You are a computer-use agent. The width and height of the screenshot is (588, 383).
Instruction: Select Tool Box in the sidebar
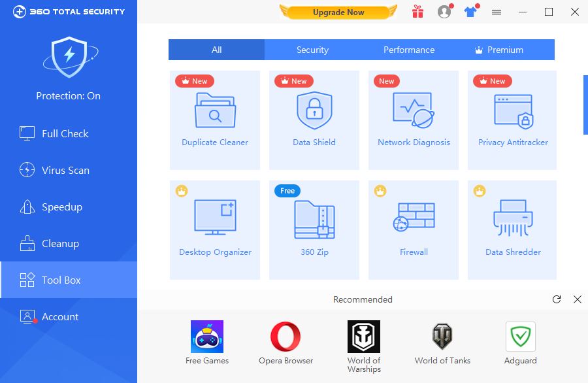pyautogui.click(x=69, y=280)
